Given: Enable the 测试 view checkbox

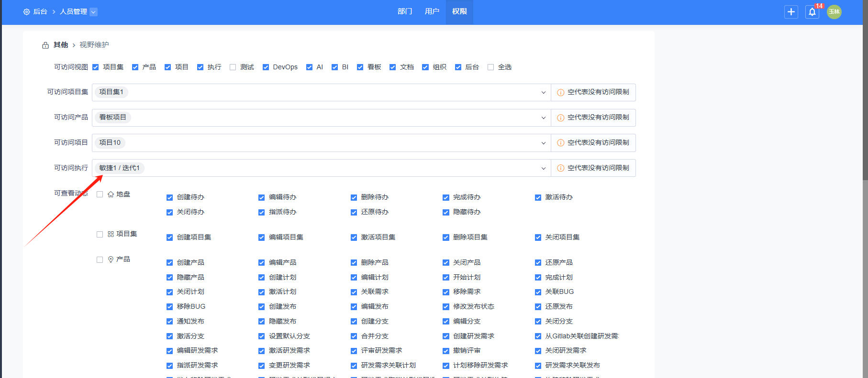Looking at the screenshot, I should [233, 67].
